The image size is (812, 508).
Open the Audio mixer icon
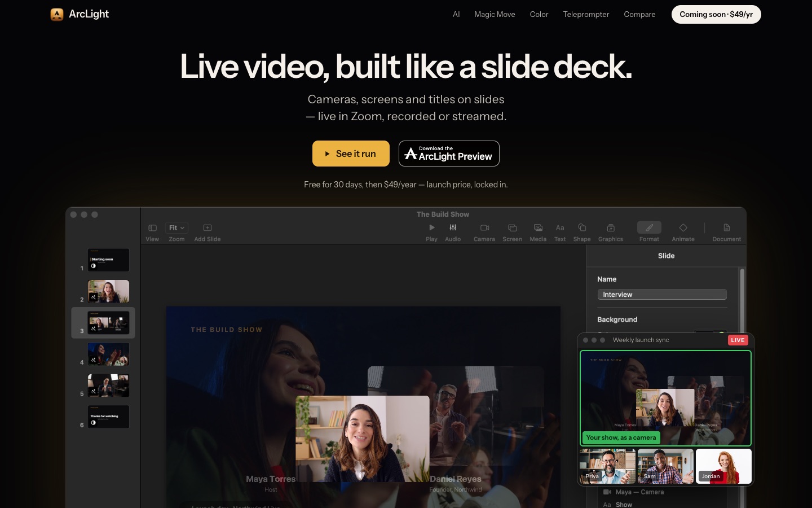coord(453,227)
